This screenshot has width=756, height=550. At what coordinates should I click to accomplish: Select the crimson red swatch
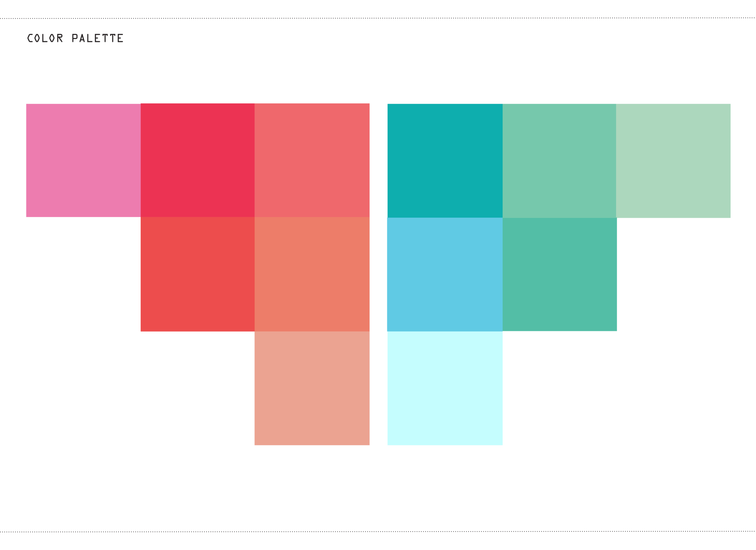point(198,160)
